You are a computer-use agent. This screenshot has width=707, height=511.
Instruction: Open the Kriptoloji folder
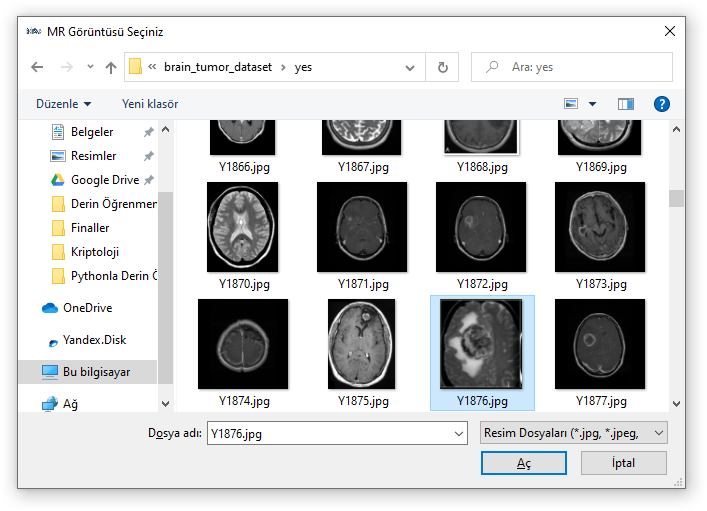click(x=95, y=252)
